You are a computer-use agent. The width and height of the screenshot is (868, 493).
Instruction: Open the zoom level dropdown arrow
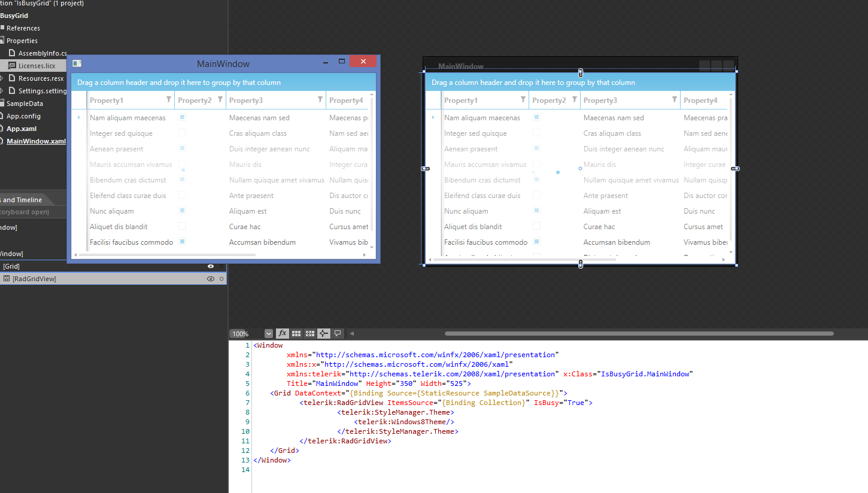(269, 334)
